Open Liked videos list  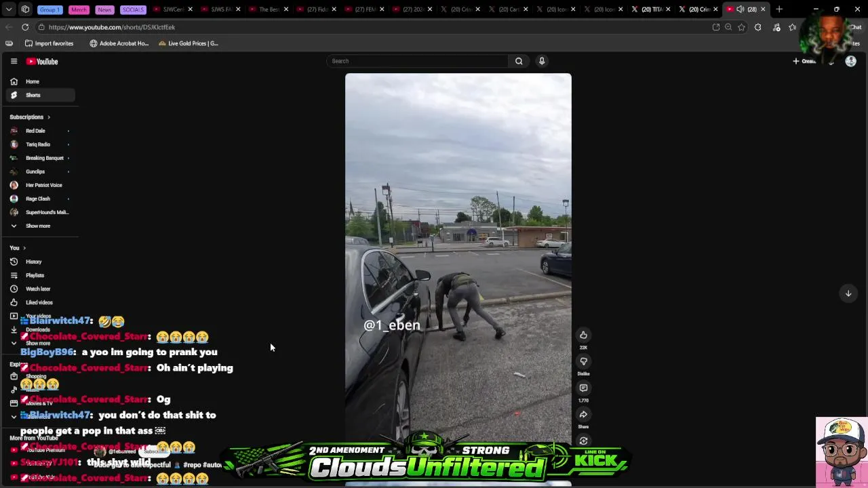[40, 302]
